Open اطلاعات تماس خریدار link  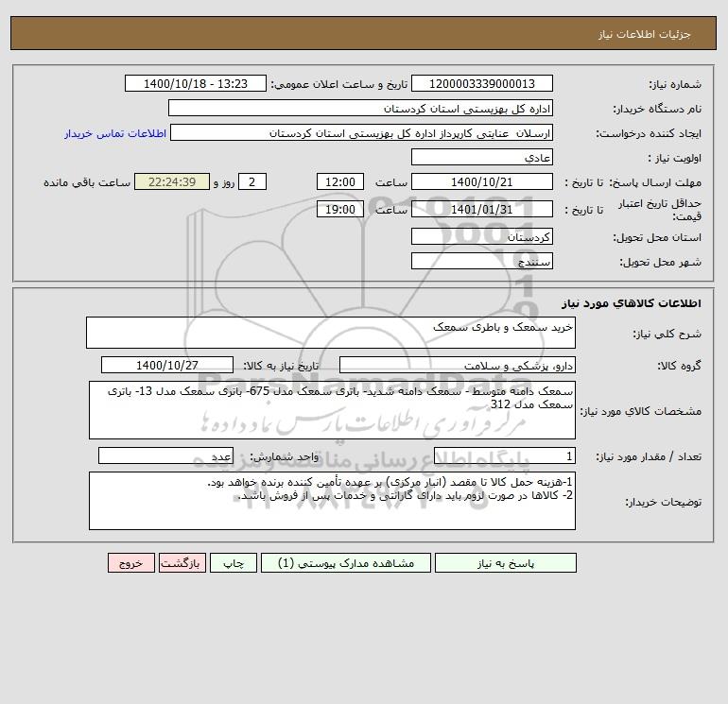115,133
